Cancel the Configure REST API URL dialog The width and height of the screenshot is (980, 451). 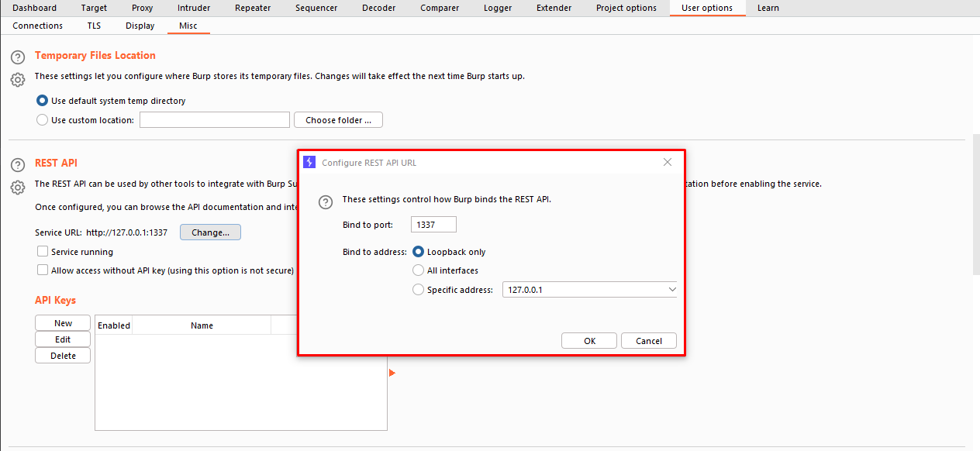[x=649, y=341]
